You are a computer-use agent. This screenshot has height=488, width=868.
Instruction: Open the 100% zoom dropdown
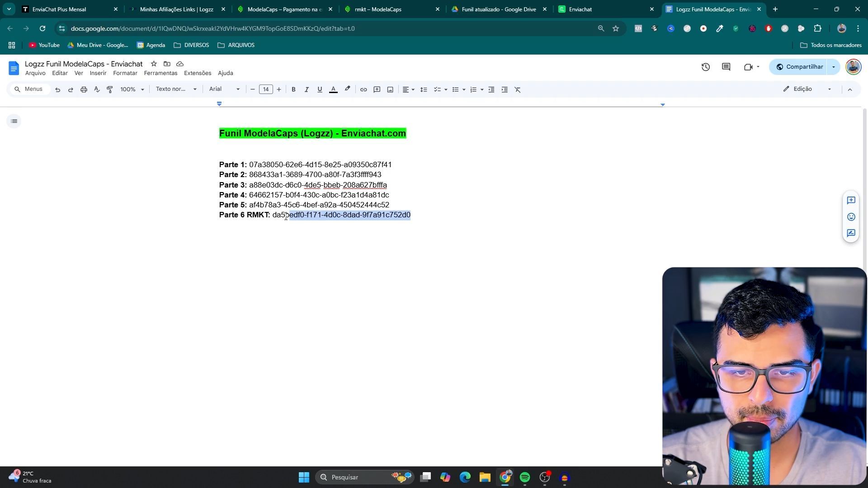[x=132, y=89]
